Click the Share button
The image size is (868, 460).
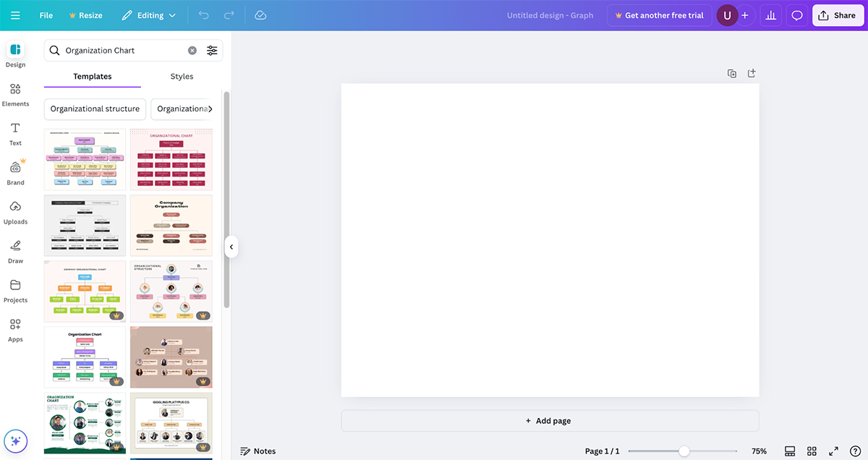[x=837, y=15]
